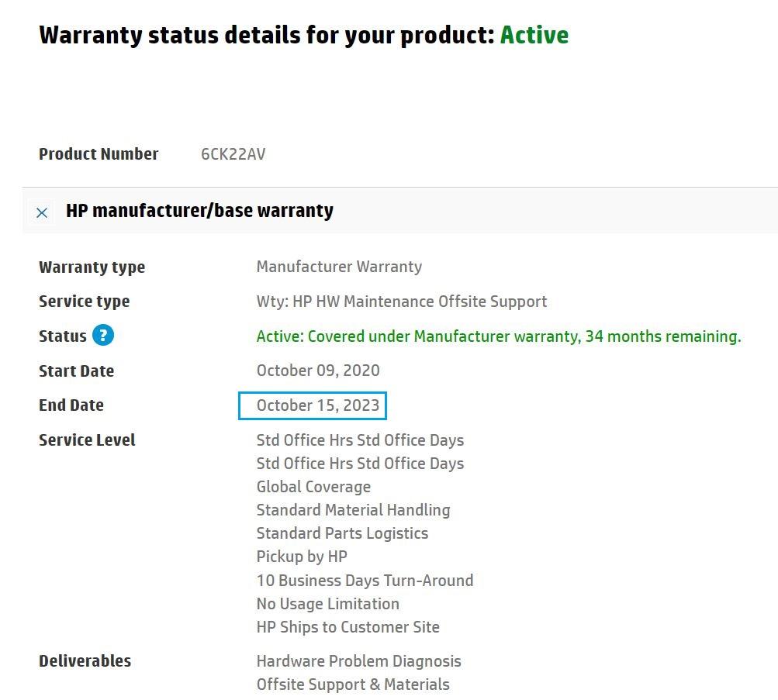Select the highlighted End Date October 15, 2023 box
The height and width of the screenshot is (700, 778).
pyautogui.click(x=313, y=405)
